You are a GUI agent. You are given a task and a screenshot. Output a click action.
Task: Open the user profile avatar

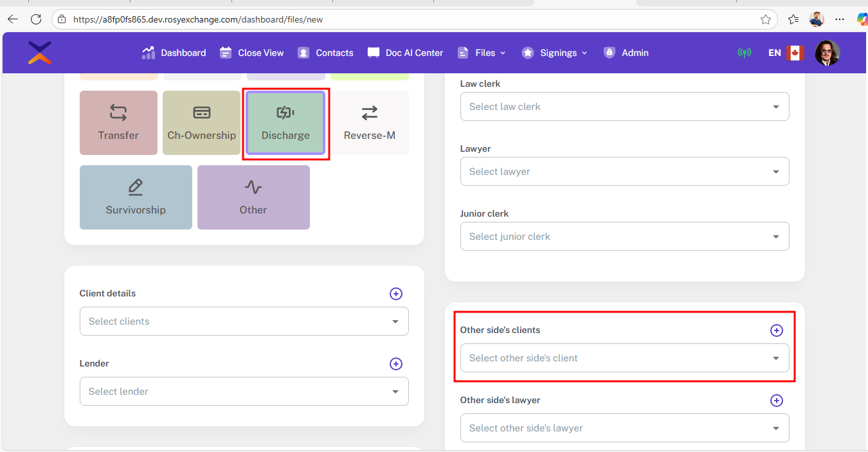coord(827,53)
